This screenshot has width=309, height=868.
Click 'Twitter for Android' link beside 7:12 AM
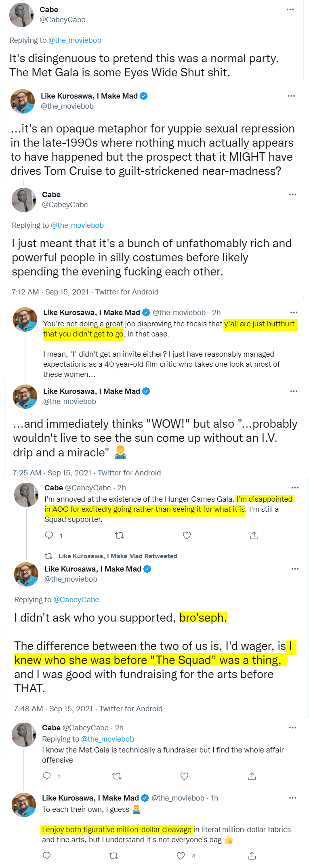coord(127,292)
